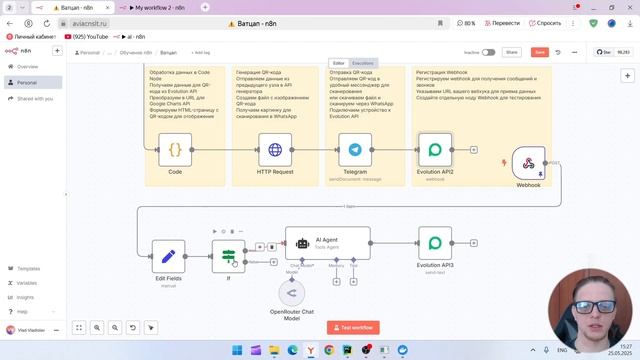Open workflow three-dots menu next to Save
The height and width of the screenshot is (360, 640).
574,52
